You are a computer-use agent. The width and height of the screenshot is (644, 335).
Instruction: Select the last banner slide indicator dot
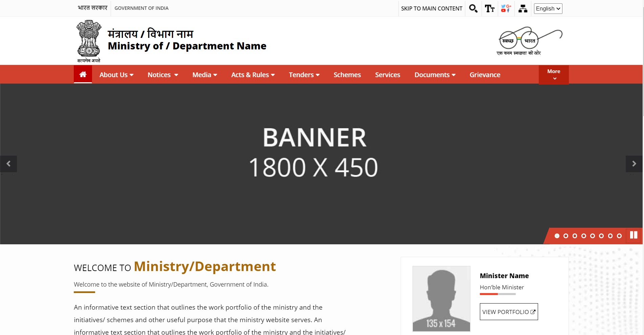(619, 236)
